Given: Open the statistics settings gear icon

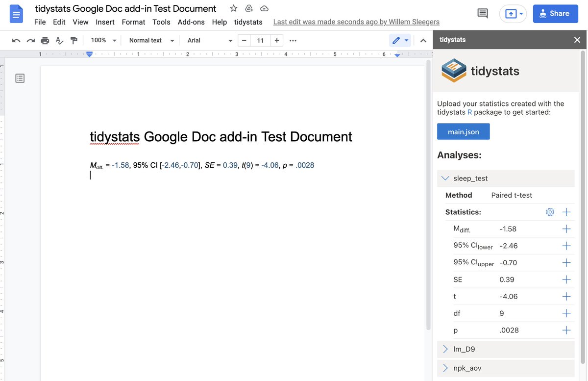Looking at the screenshot, I should pyautogui.click(x=550, y=212).
